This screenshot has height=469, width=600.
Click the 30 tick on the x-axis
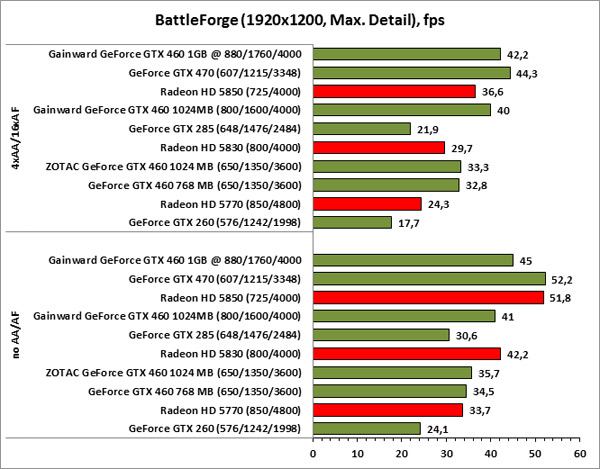(446, 452)
